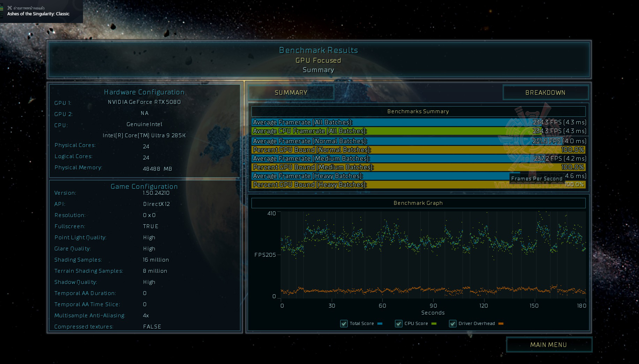
Task: Click the Benchmarks Summary header bar
Action: 418,111
